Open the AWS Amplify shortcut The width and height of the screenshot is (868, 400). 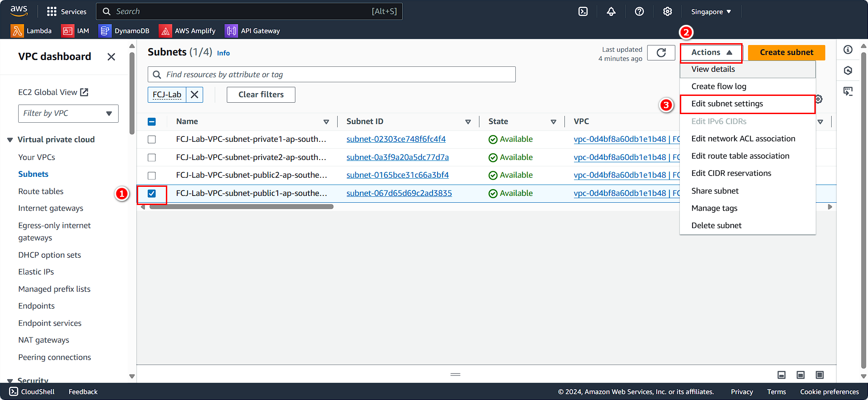187,31
